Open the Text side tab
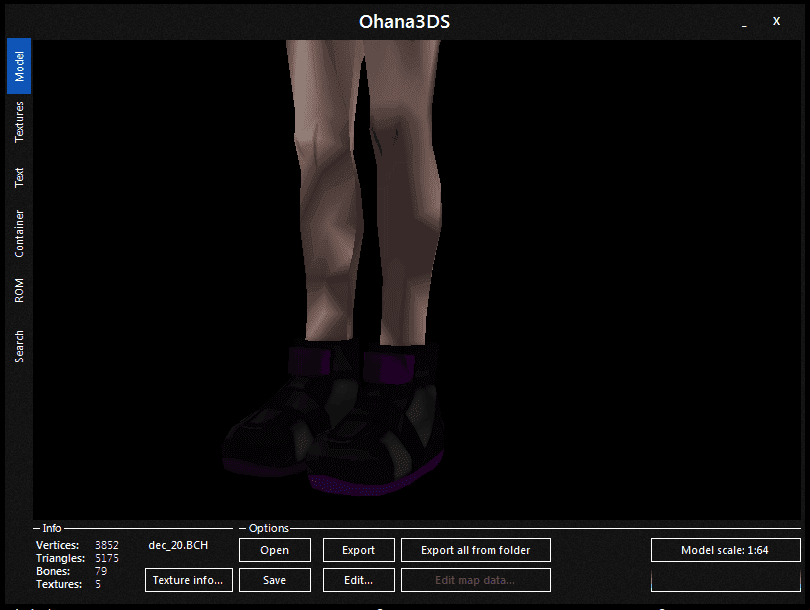Viewport: 810px width, 610px height. coord(19,177)
